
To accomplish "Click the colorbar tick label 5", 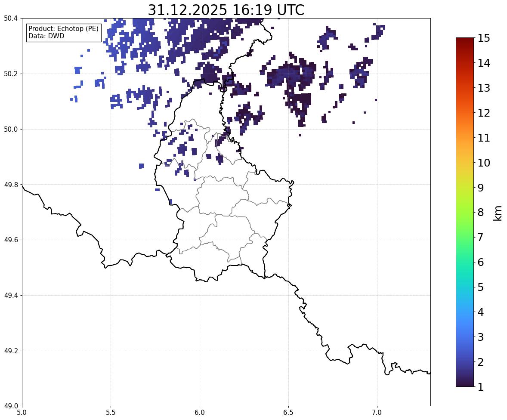I will pos(481,287).
